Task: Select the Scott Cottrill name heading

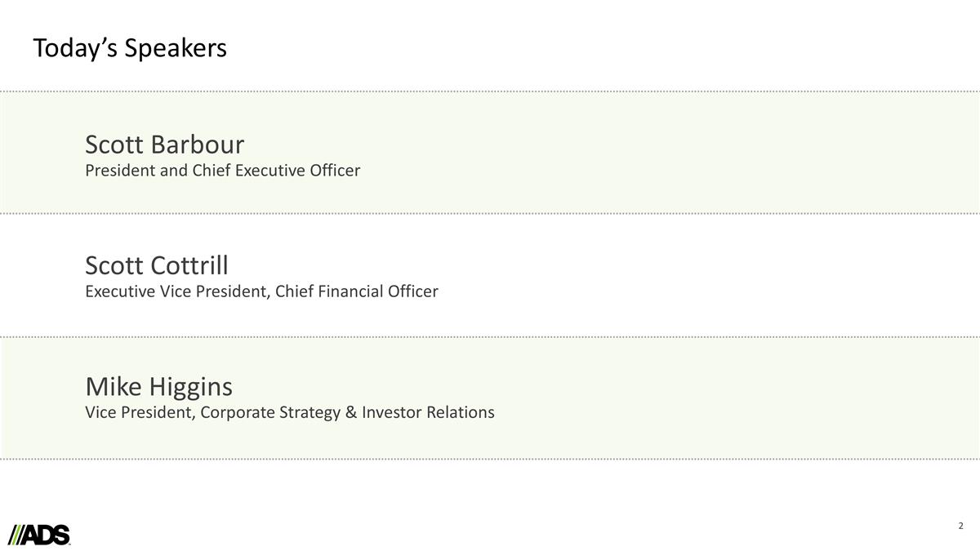Action: coord(157,265)
